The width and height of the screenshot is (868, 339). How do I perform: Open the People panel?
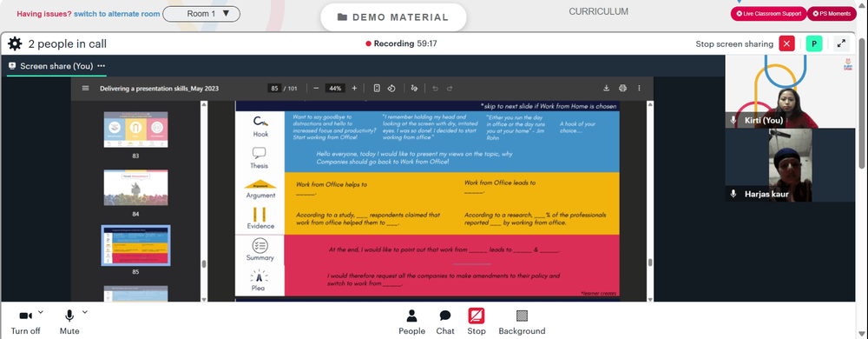point(411,322)
